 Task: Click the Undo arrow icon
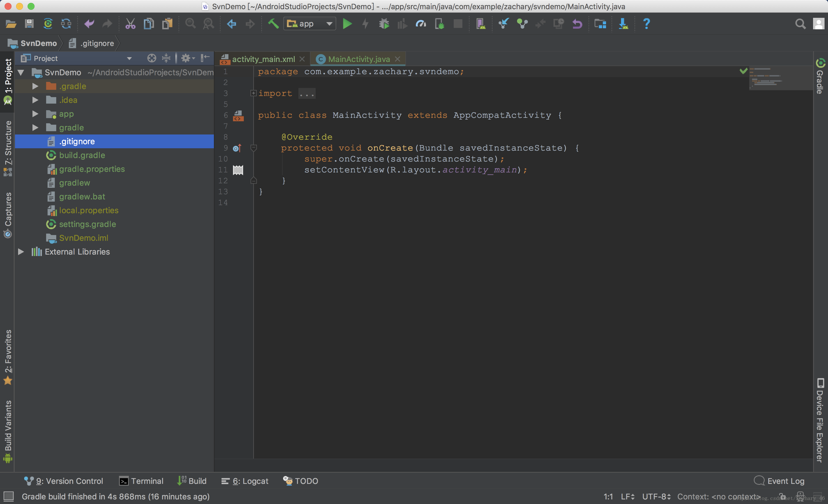click(x=89, y=24)
